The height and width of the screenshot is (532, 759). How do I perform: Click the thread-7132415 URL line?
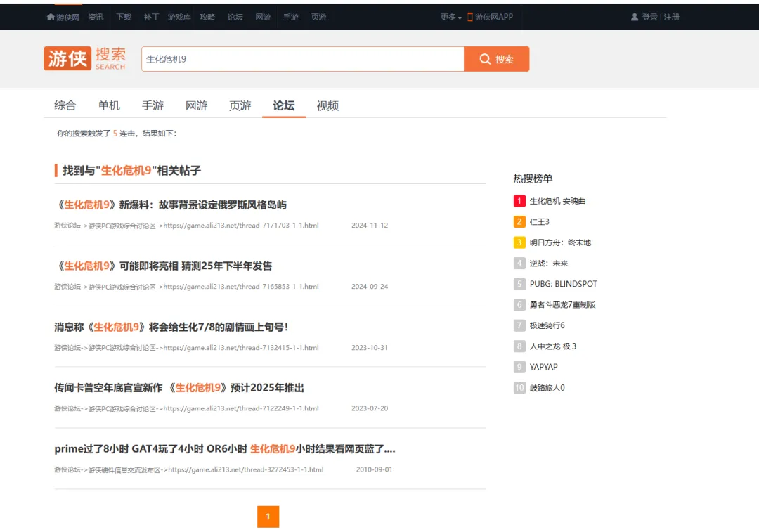[186, 348]
